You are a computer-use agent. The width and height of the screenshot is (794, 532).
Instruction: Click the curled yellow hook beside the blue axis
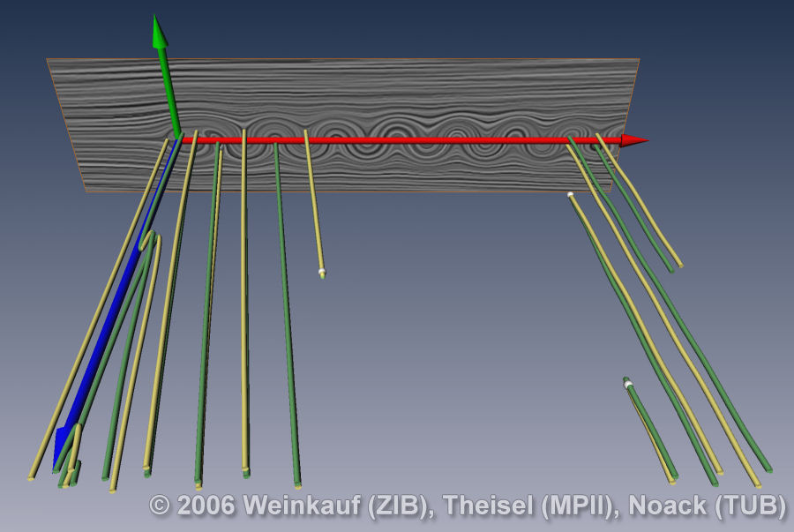(x=148, y=238)
